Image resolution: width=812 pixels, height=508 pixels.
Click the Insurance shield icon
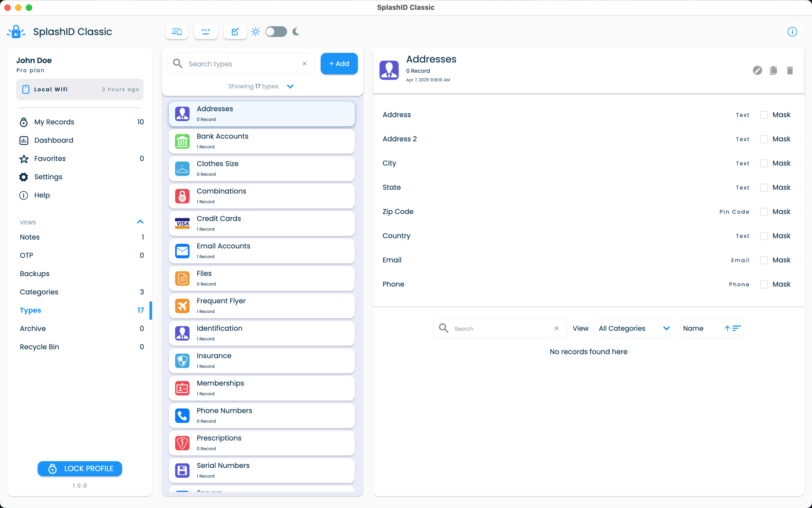(182, 361)
